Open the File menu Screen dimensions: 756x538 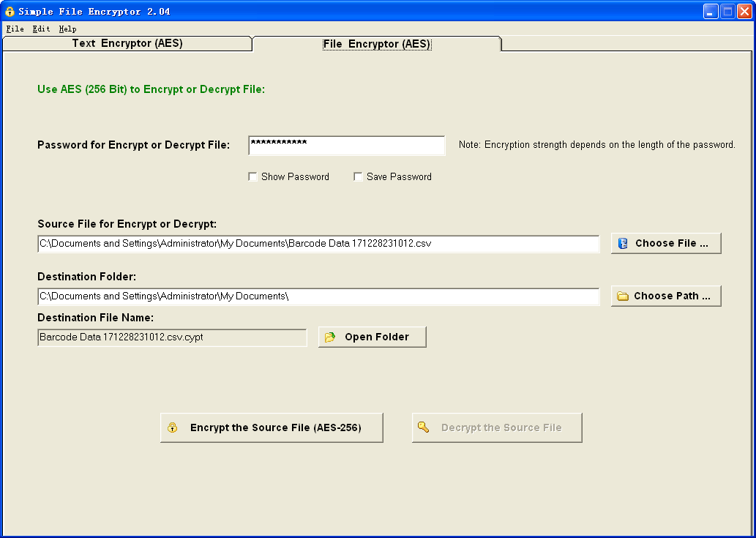(15, 29)
